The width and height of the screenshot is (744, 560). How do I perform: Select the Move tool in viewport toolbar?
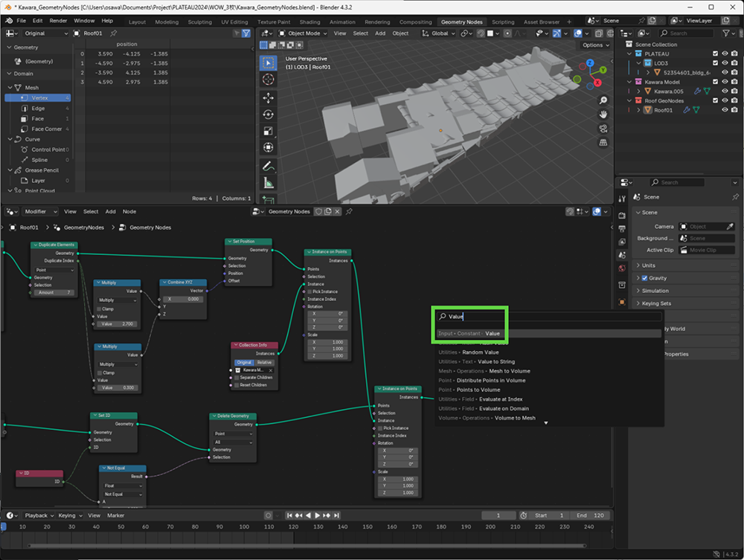coord(268,97)
